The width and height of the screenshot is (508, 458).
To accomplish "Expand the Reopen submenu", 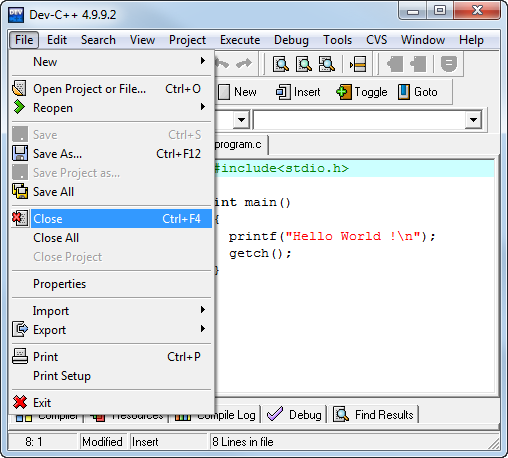I will pyautogui.click(x=112, y=108).
